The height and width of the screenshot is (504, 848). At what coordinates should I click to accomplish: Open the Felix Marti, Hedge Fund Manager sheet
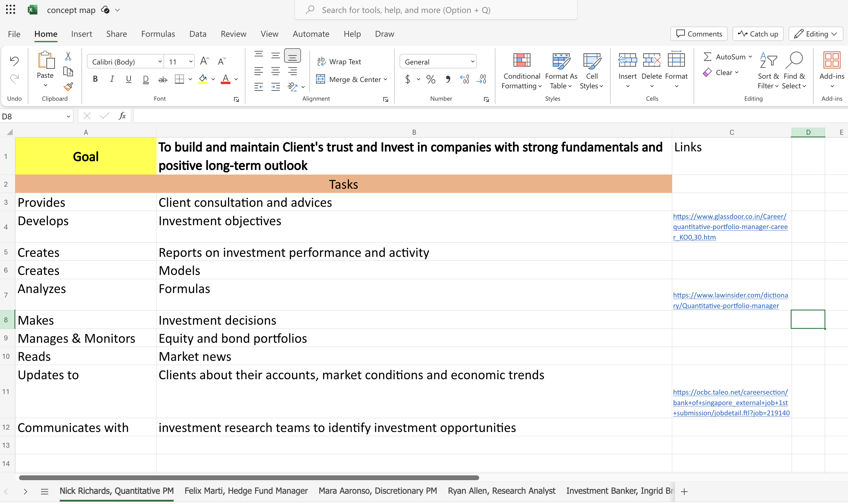click(246, 491)
